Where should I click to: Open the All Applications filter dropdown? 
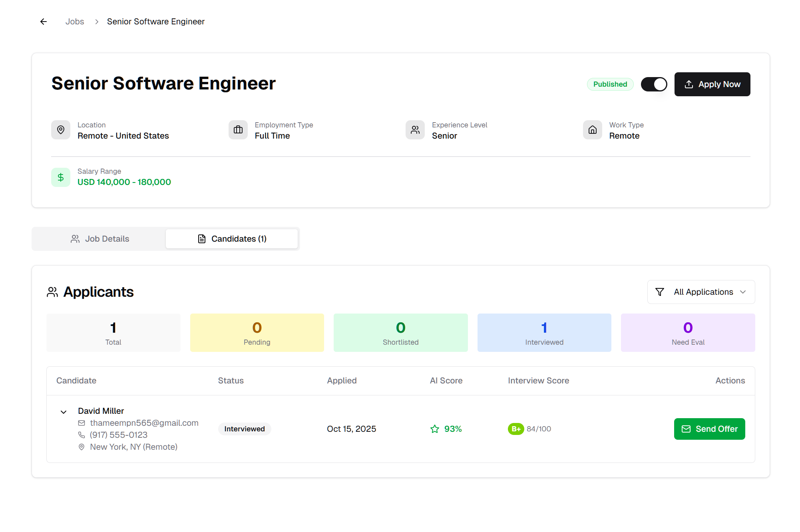701,292
